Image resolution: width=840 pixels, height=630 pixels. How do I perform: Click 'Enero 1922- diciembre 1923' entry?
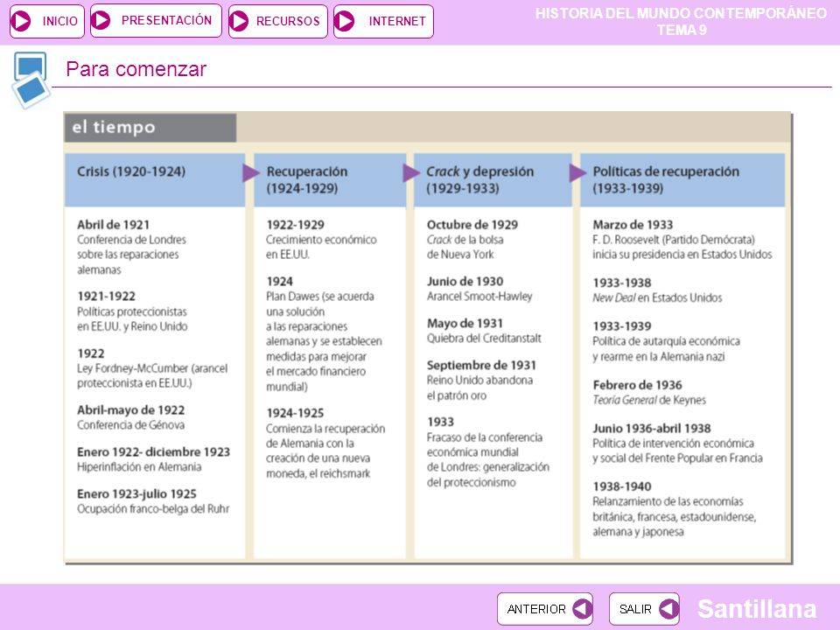153,452
